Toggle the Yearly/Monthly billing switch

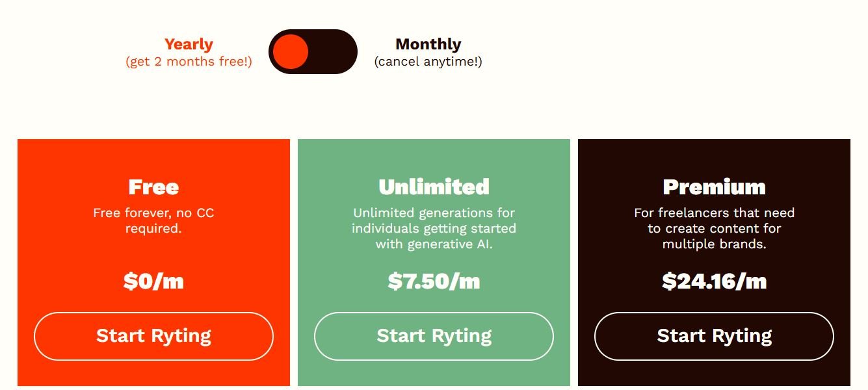click(x=313, y=51)
